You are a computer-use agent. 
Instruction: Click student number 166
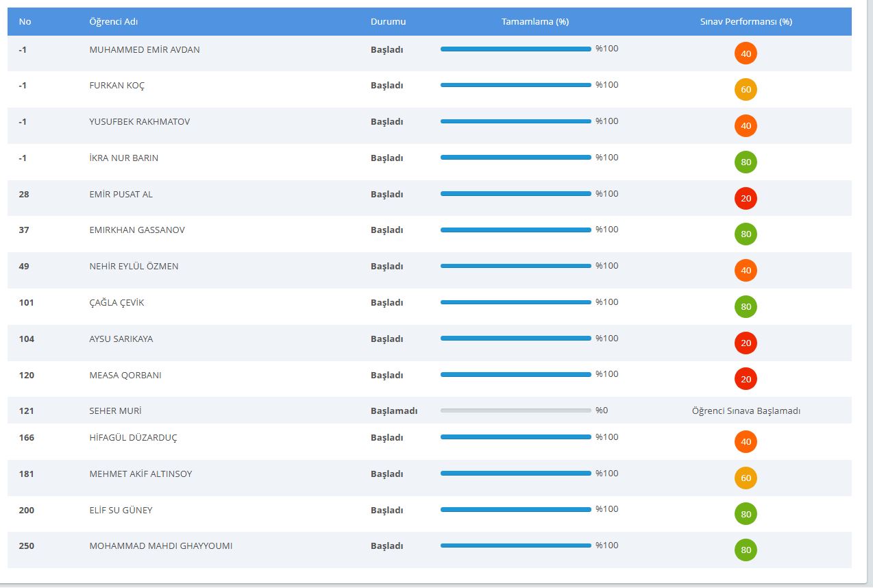coord(27,438)
